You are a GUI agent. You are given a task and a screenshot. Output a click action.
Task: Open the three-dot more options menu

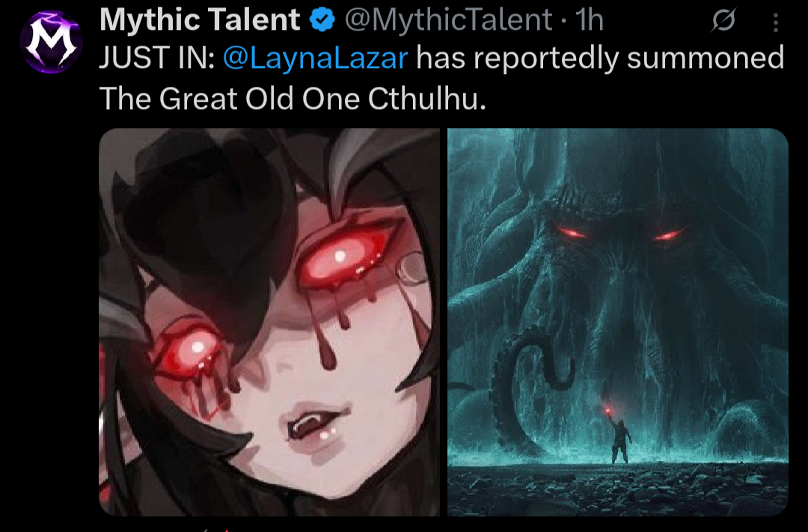coord(776,22)
